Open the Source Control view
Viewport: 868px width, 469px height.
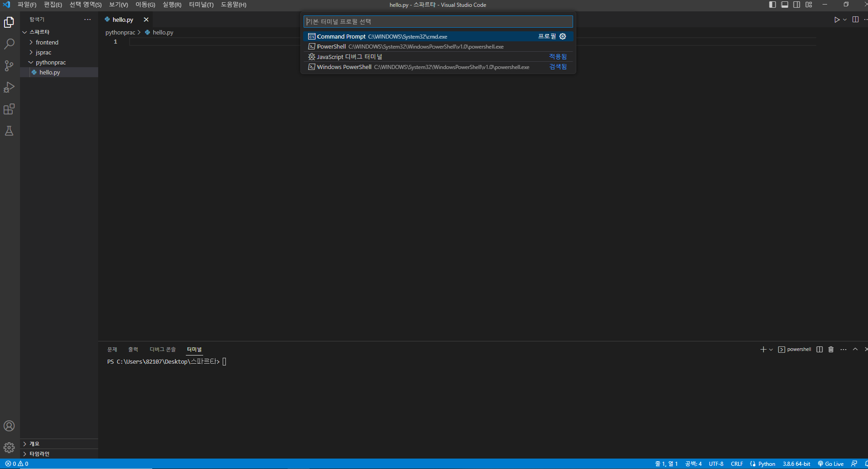[9, 66]
